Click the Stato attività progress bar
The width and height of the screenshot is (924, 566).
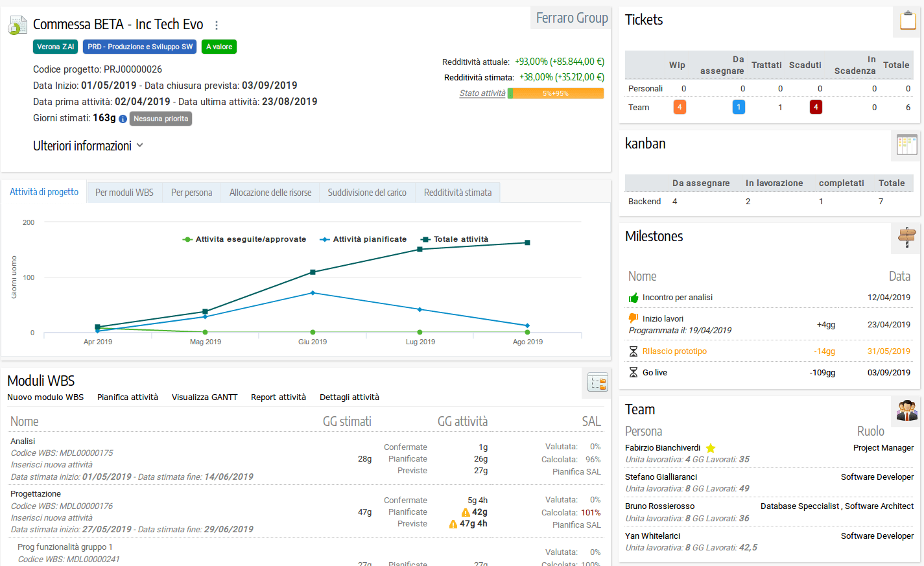pos(555,93)
